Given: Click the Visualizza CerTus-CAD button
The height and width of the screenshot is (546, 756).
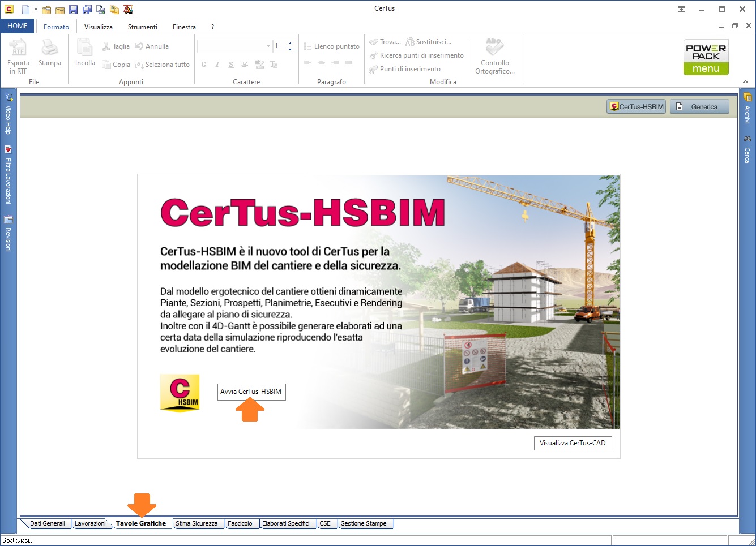Looking at the screenshot, I should coord(573,443).
